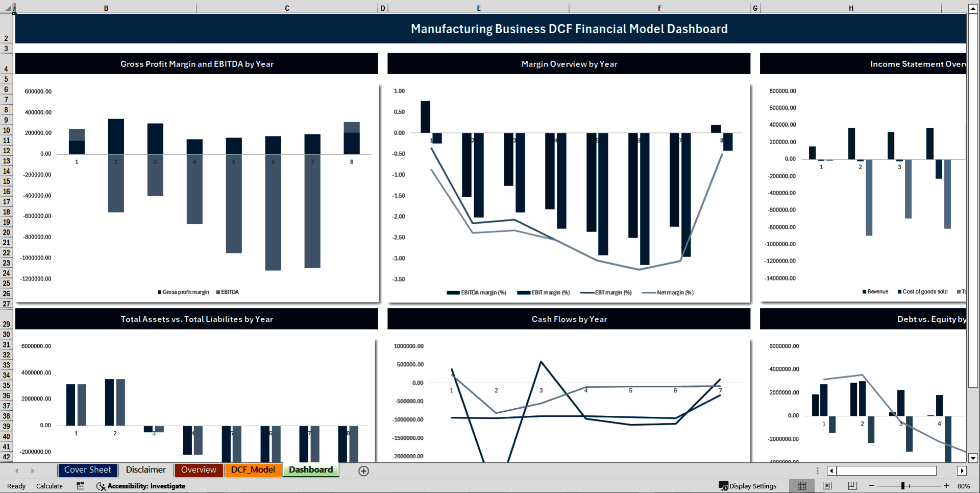Select the Disclaimer tab
This screenshot has width=980, height=493.
145,469
